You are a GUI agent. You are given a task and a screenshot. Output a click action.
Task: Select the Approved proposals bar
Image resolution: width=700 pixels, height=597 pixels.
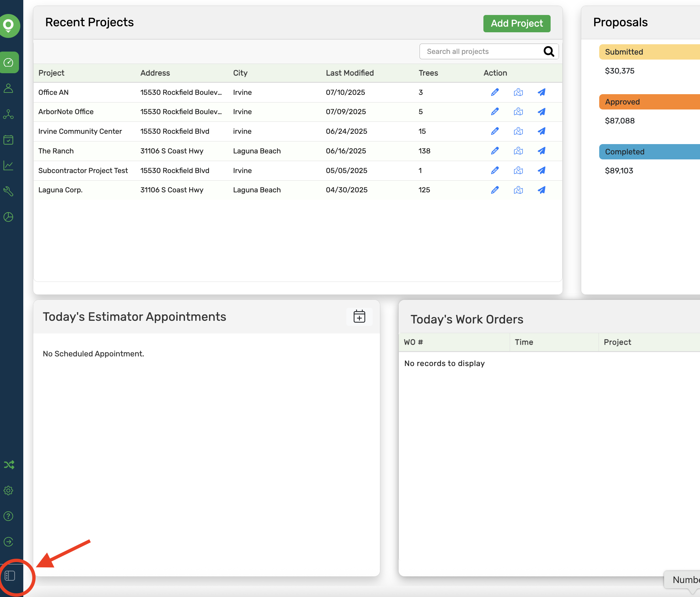(649, 102)
